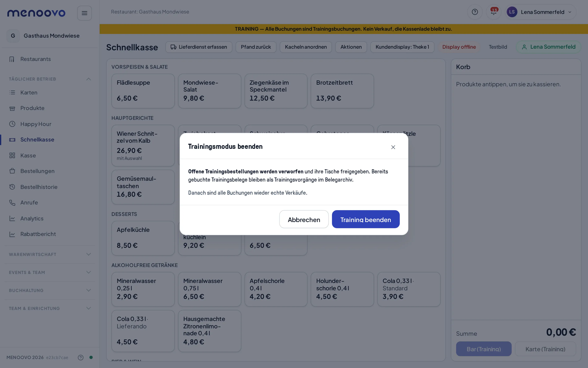Click the Pfand zurück button
The image size is (588, 368).
click(x=256, y=47)
